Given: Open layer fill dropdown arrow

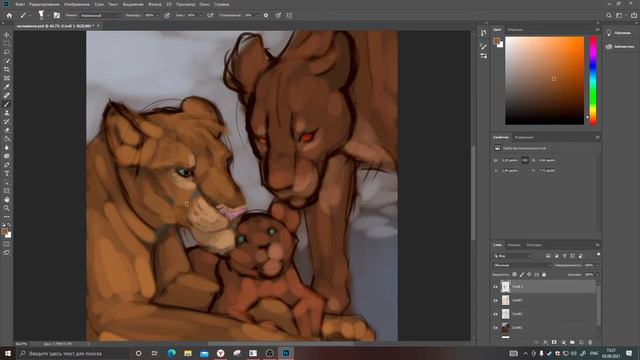Looking at the screenshot, I should coord(597,275).
